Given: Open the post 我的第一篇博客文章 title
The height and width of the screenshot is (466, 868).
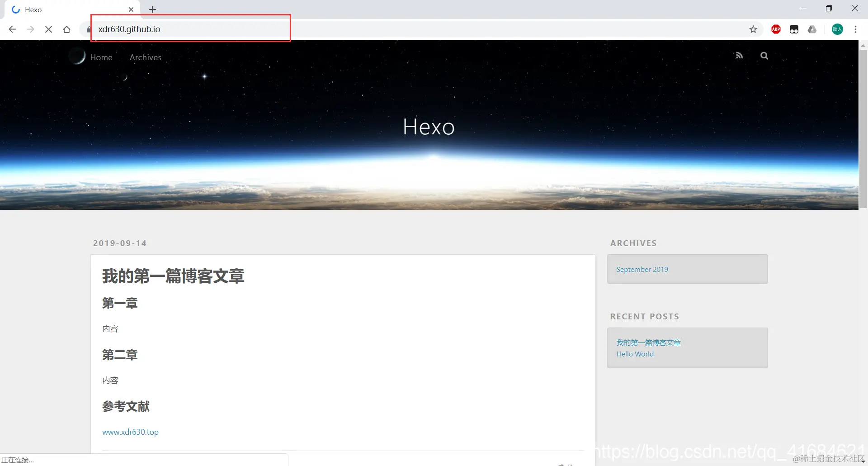Looking at the screenshot, I should (173, 276).
